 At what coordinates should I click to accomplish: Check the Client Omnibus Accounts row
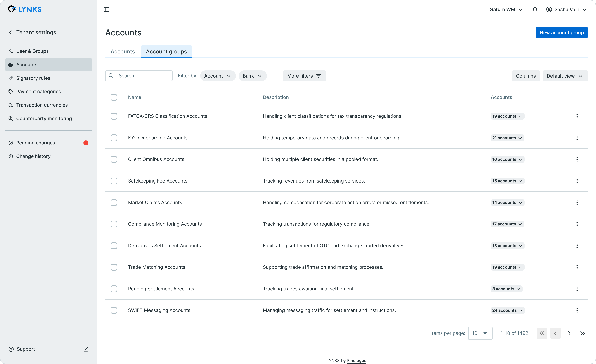(x=114, y=159)
